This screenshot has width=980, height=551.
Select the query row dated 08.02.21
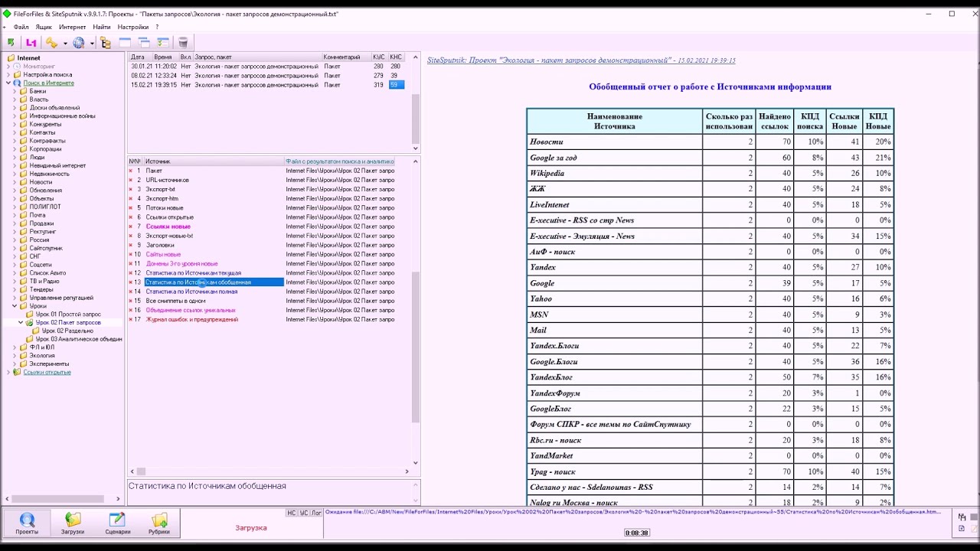(266, 76)
